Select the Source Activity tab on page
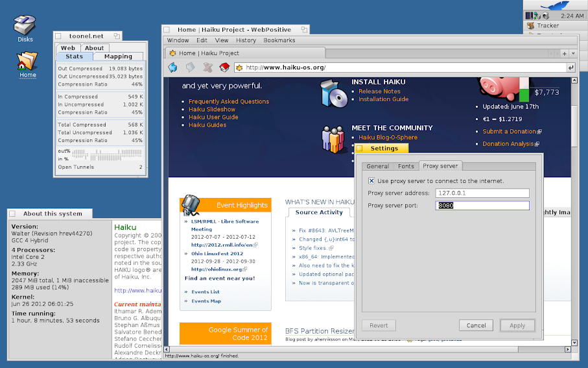This screenshot has width=588, height=368. pos(319,212)
